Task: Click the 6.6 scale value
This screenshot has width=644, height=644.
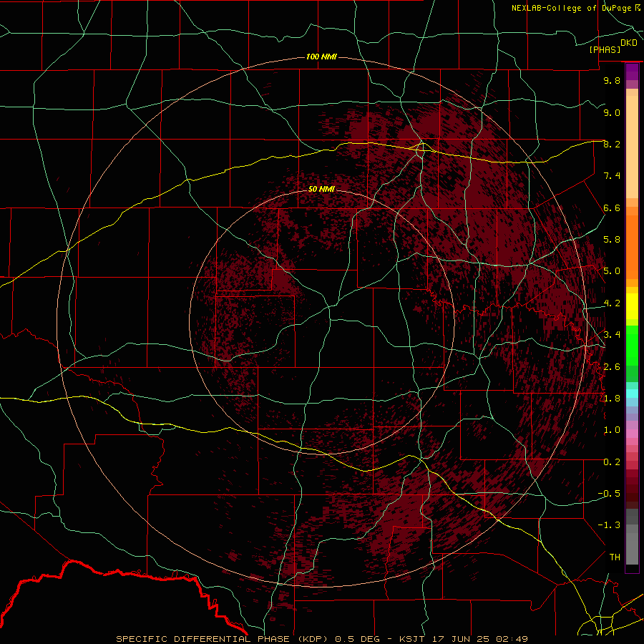Action: (612, 208)
